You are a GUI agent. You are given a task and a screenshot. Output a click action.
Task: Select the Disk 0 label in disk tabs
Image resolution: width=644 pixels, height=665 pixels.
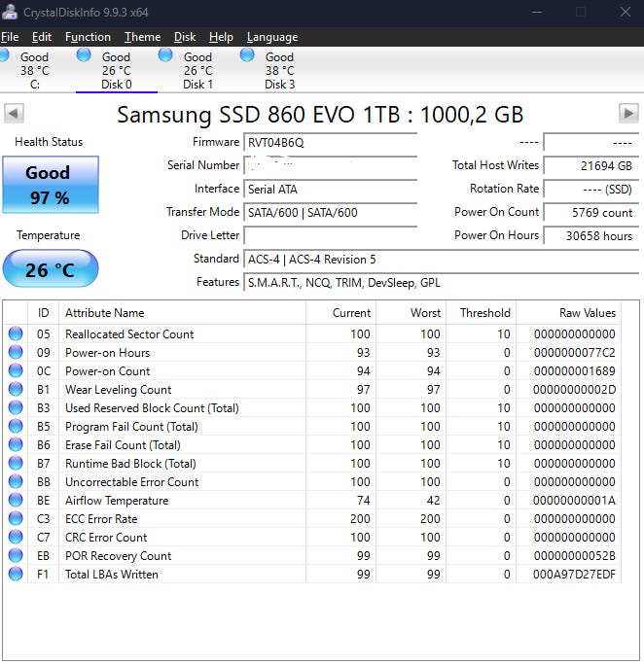tap(117, 85)
